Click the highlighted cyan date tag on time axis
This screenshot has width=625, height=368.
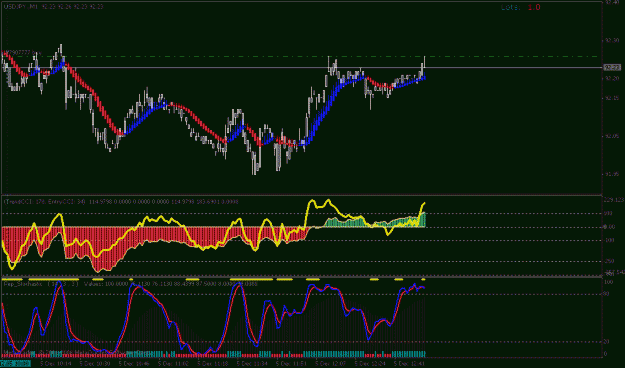[16, 364]
